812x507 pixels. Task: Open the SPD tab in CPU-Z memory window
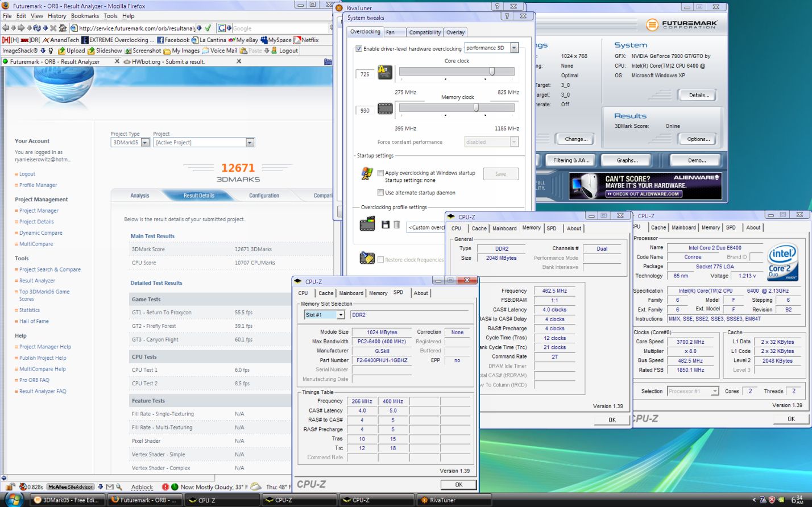552,228
